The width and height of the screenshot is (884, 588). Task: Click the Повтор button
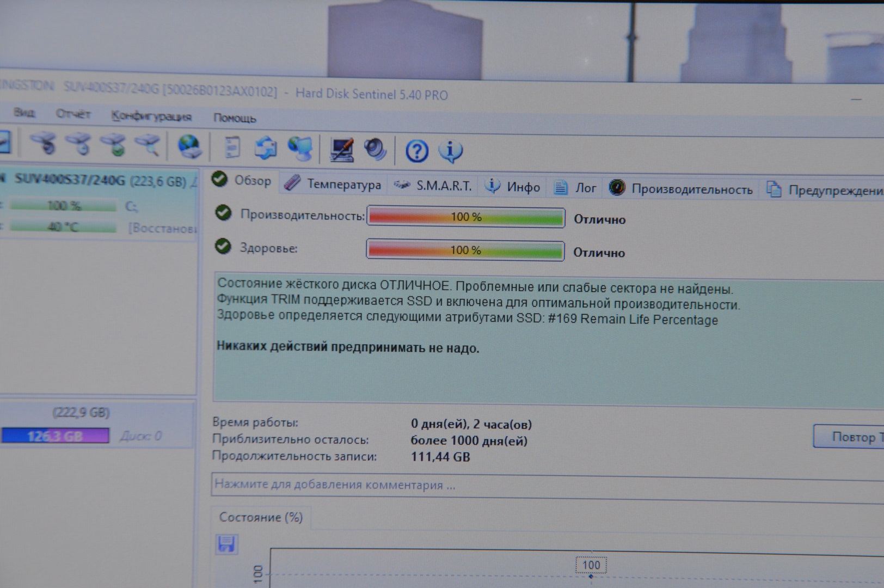850,437
